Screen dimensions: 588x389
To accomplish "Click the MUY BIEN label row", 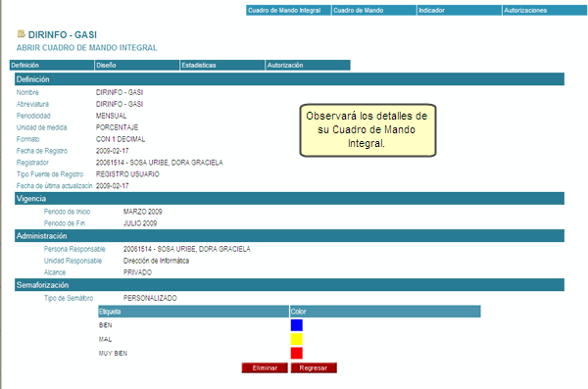I will pyautogui.click(x=113, y=354).
